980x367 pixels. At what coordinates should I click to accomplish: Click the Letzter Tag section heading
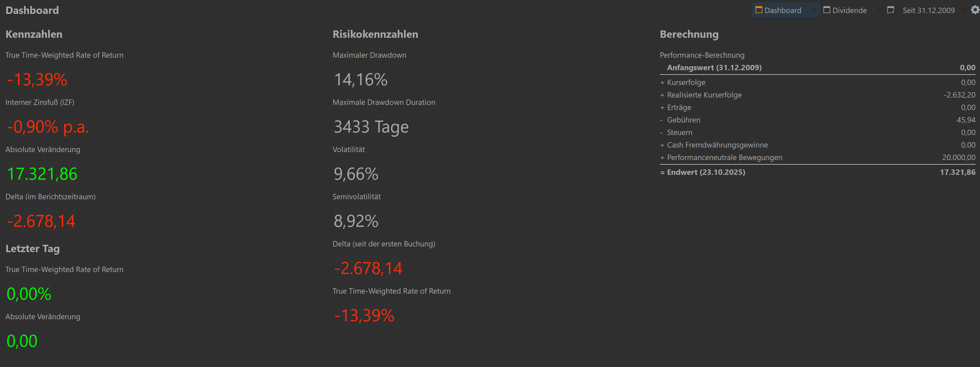point(32,249)
